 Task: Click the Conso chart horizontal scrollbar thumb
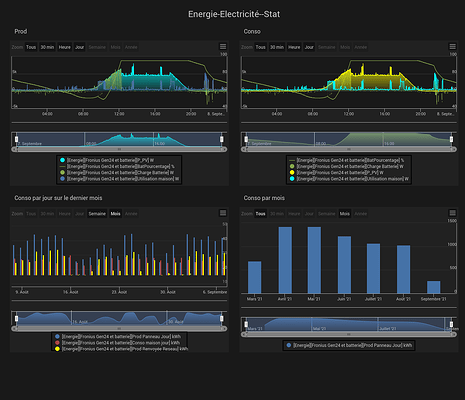point(349,149)
